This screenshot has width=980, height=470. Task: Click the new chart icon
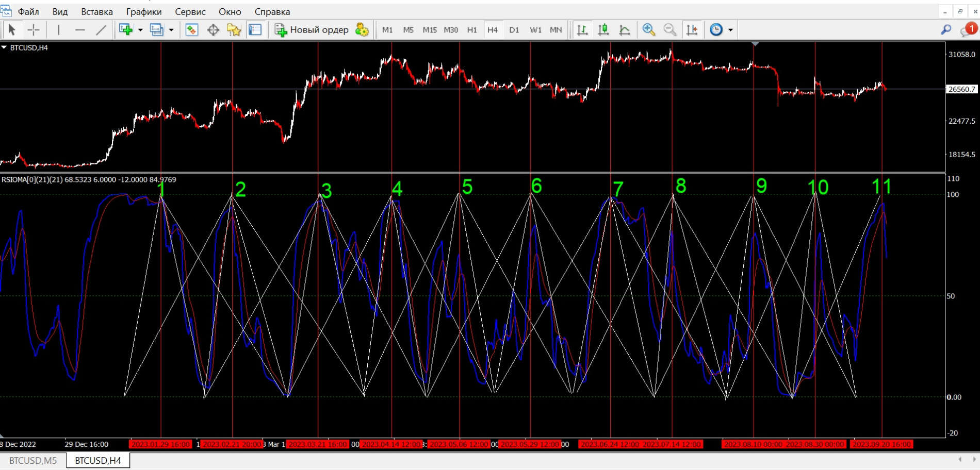[125, 30]
